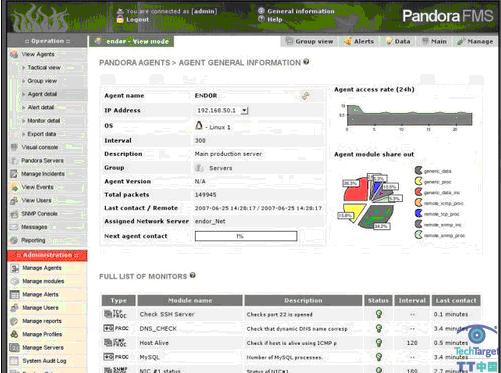Switch to the Alerts tab
This screenshot has height=373, width=501.
(359, 41)
